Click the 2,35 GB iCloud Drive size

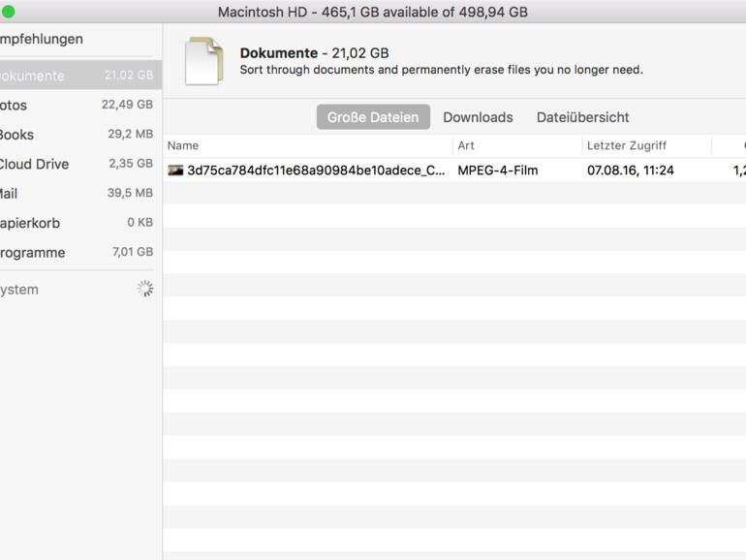(x=131, y=164)
